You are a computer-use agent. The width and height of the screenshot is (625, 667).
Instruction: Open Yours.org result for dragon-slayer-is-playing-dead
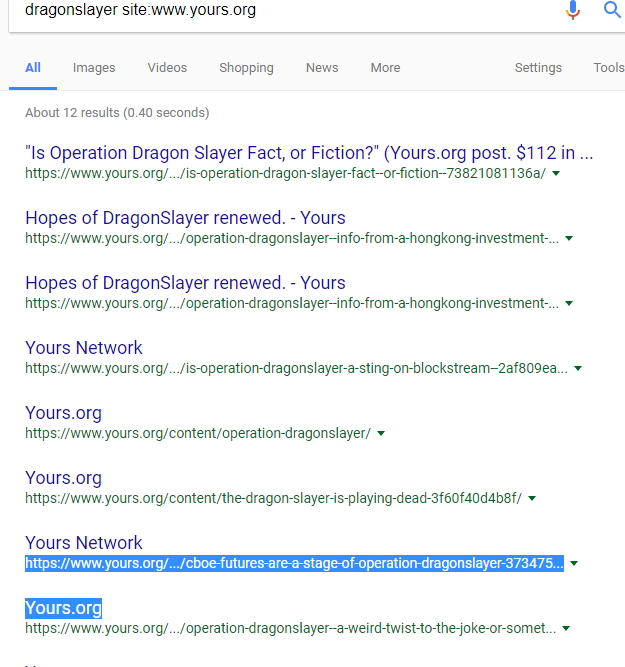[x=63, y=478]
